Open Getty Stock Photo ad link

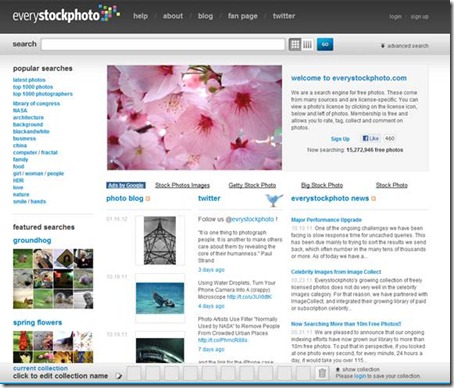tap(252, 185)
